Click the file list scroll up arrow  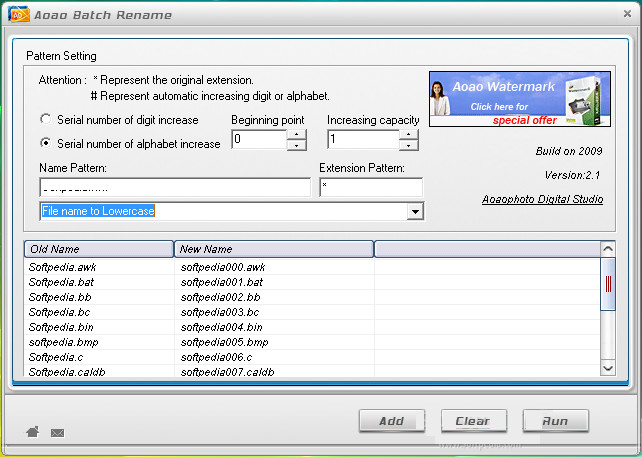(x=608, y=249)
